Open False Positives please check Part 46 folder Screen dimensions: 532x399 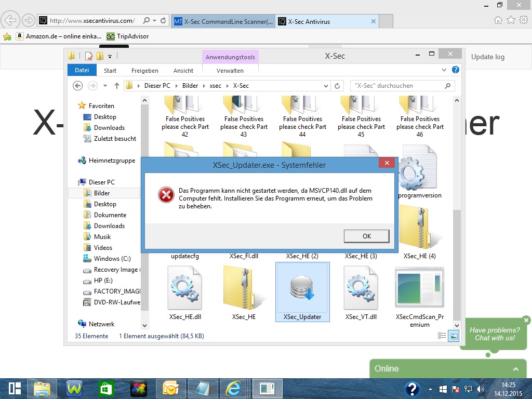pyautogui.click(x=420, y=116)
